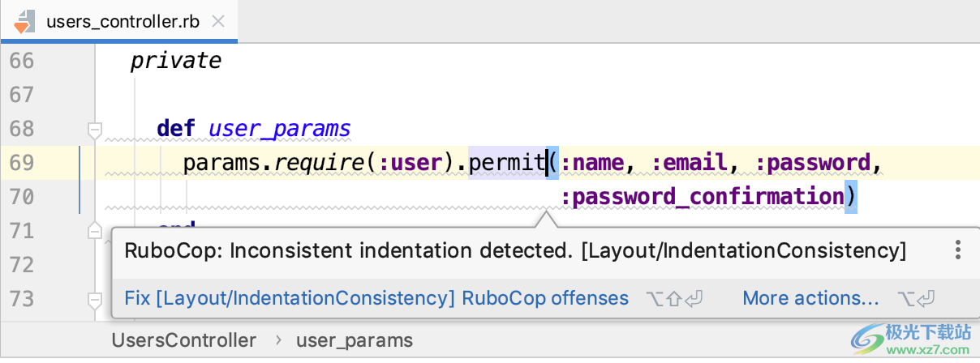Image resolution: width=980 pixels, height=363 pixels.
Task: Click the :password_confirmation symbol
Action: 702,197
